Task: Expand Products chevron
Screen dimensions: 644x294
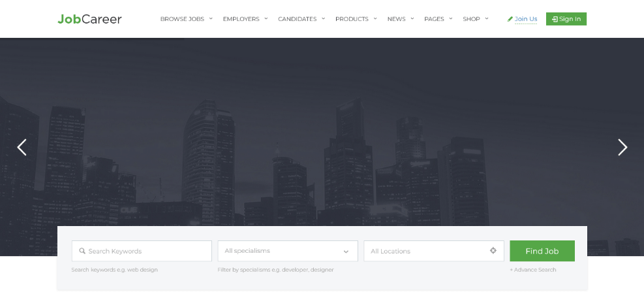Action: click(375, 18)
